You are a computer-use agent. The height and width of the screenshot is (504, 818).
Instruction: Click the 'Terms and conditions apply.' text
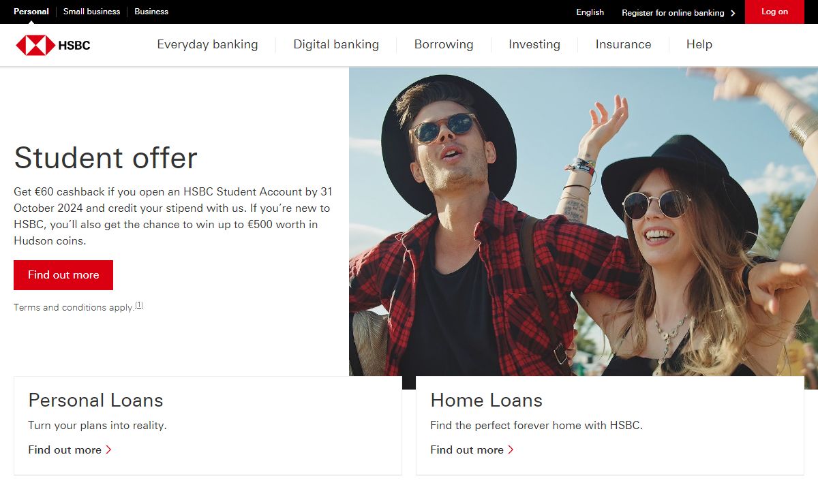coord(74,308)
